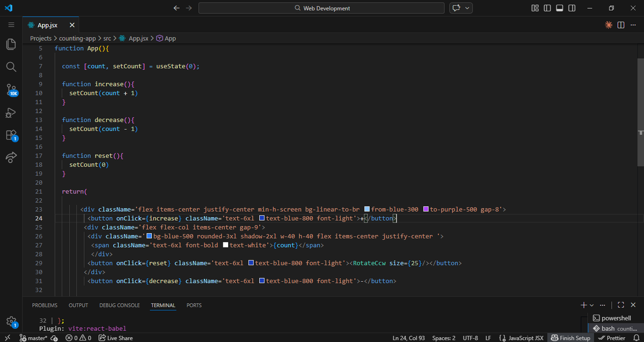Toggle the primary side bar visibility
Viewport: 644px width, 342px height.
click(x=547, y=8)
